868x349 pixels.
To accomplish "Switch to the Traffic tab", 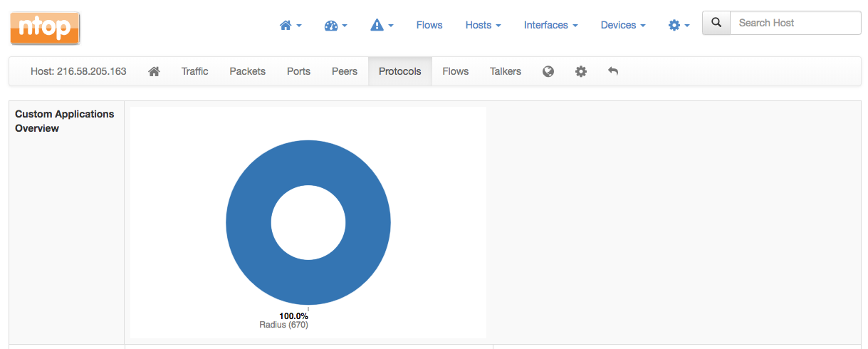I will 194,71.
